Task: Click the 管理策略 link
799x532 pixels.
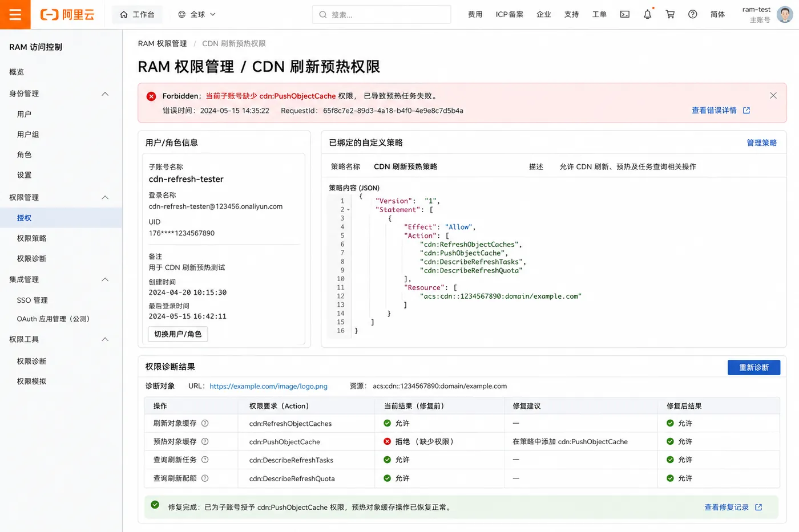Action: pyautogui.click(x=761, y=143)
